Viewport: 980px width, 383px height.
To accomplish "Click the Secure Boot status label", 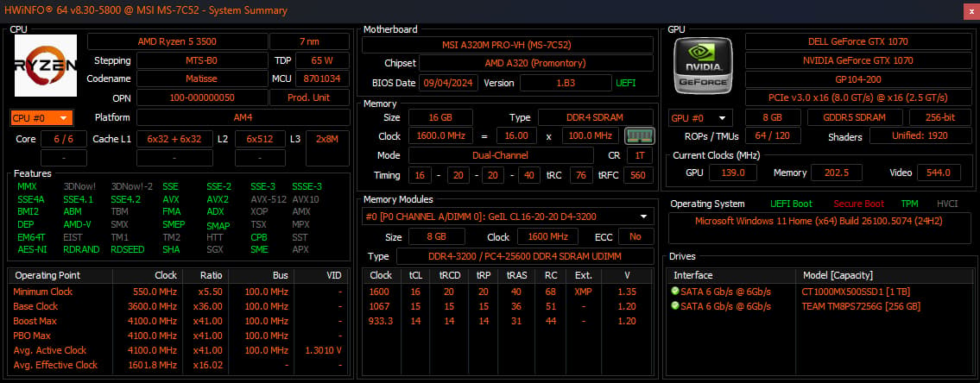I will point(859,204).
